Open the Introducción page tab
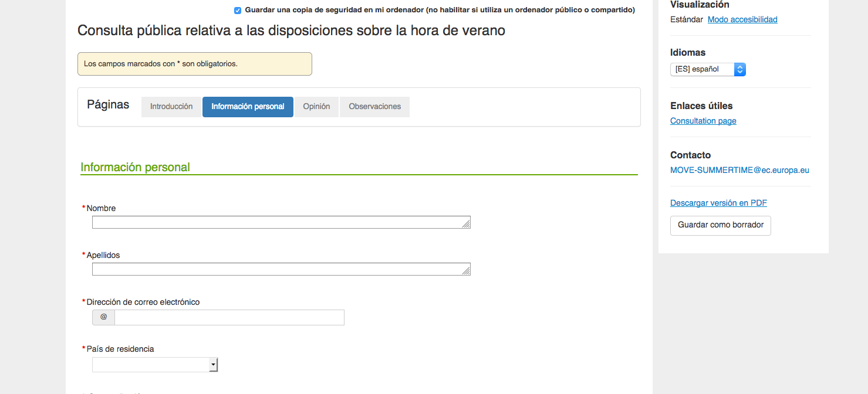The height and width of the screenshot is (394, 868). tap(171, 107)
